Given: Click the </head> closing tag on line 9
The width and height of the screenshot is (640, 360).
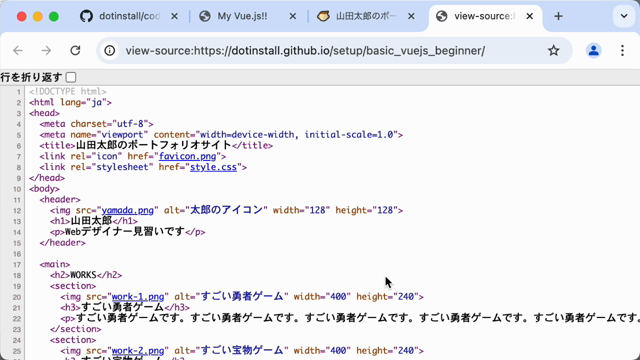Looking at the screenshot, I should (x=47, y=178).
